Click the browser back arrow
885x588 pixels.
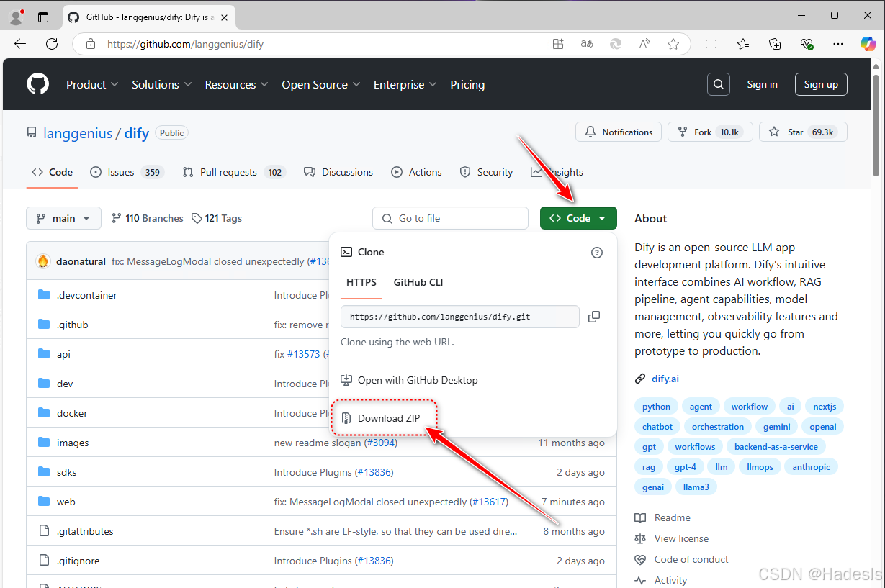click(x=20, y=44)
